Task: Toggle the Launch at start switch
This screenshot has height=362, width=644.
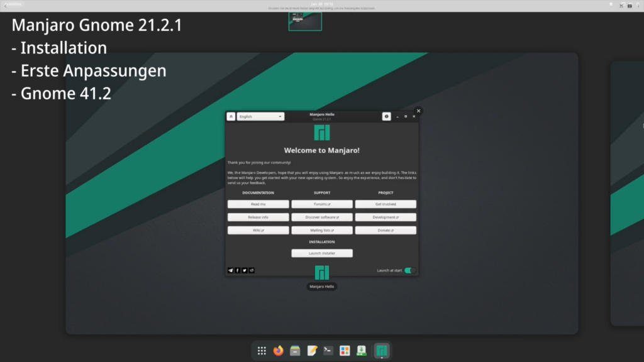Action: point(410,270)
